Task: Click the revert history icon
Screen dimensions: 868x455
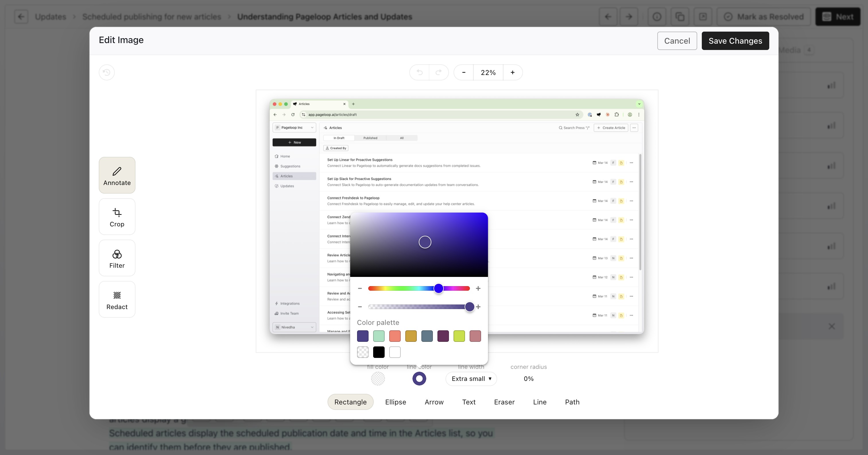Action: pos(107,72)
